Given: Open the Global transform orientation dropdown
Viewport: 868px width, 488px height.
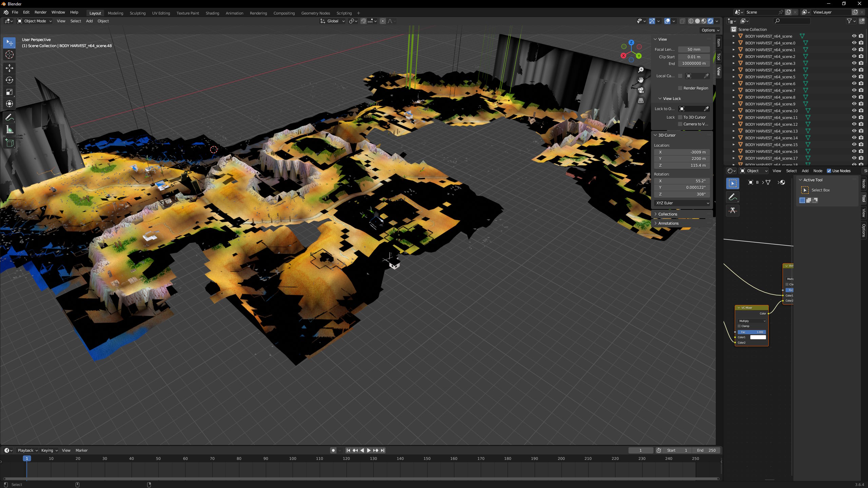Looking at the screenshot, I should (332, 21).
